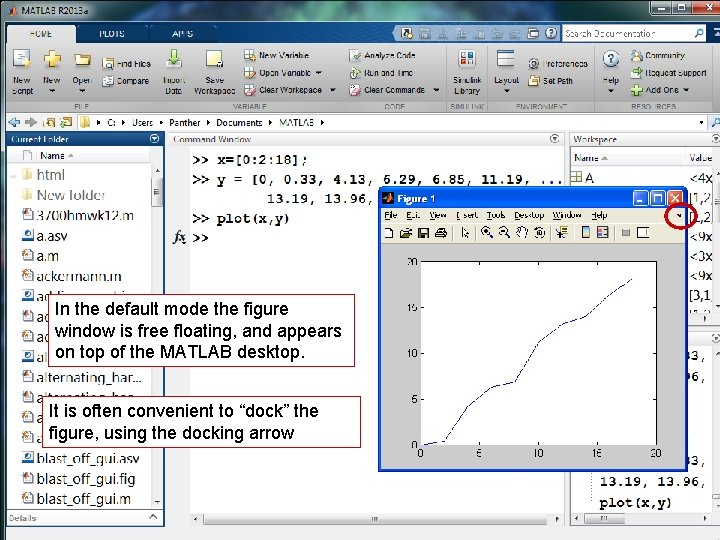Select file a.m

tap(40, 256)
